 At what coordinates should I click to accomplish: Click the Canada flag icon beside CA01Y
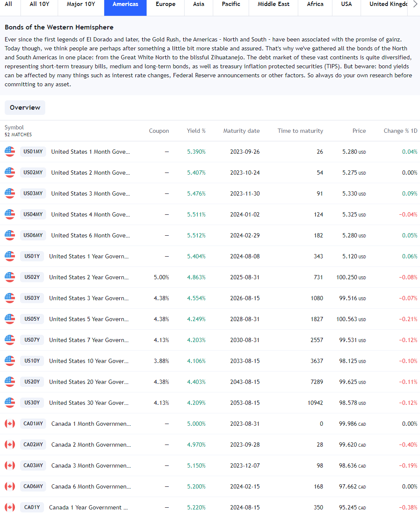coord(10,507)
